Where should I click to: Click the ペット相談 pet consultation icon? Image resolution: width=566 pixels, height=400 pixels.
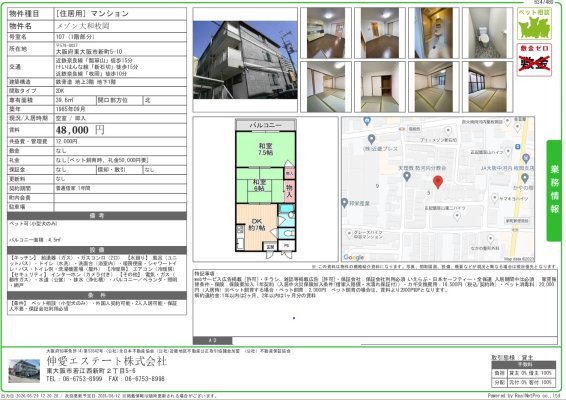coord(534,24)
